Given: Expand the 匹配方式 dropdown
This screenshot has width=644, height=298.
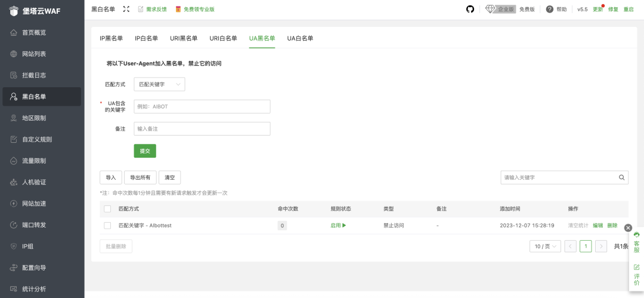Looking at the screenshot, I should click(x=159, y=84).
